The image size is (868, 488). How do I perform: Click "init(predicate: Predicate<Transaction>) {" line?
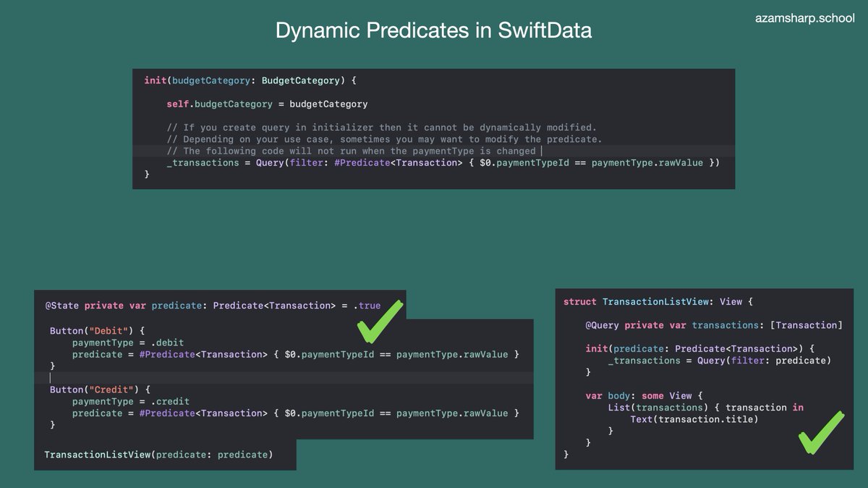coord(699,349)
